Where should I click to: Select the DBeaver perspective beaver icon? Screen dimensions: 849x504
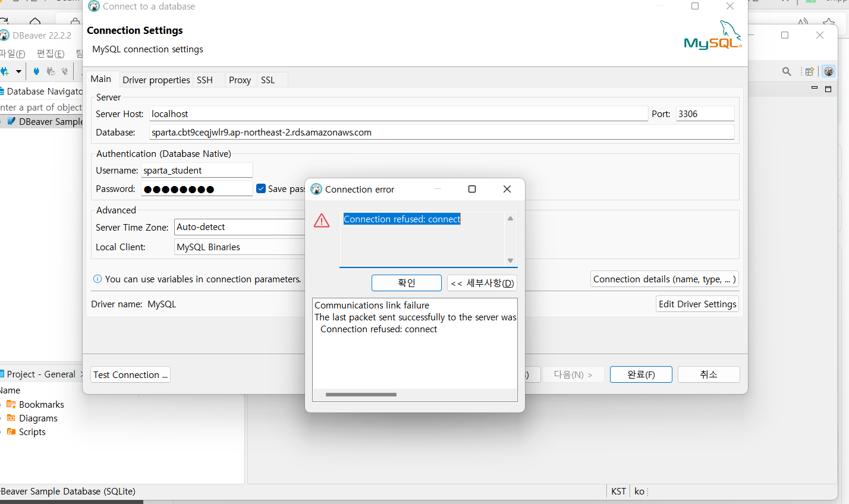[829, 71]
